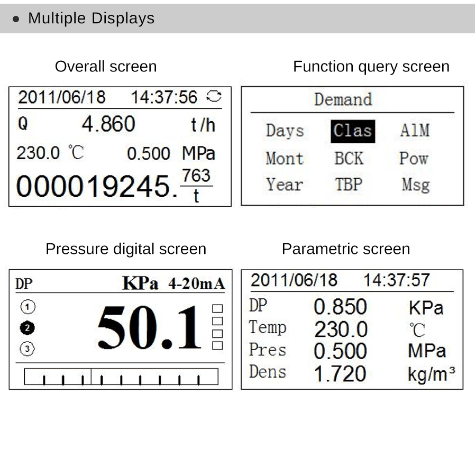The height and width of the screenshot is (449, 476).
Task: Click the pressure bar graph scale
Action: pos(121,377)
